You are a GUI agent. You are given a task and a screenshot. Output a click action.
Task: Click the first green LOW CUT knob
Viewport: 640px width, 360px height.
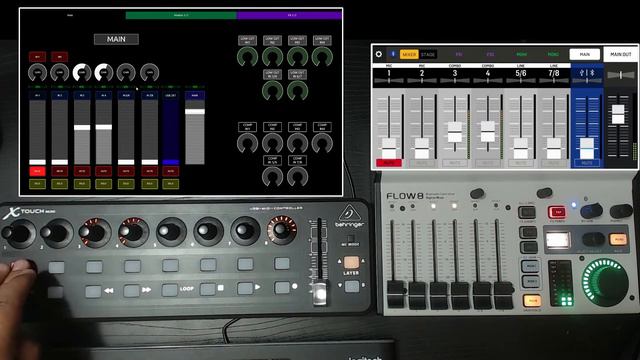point(247,57)
